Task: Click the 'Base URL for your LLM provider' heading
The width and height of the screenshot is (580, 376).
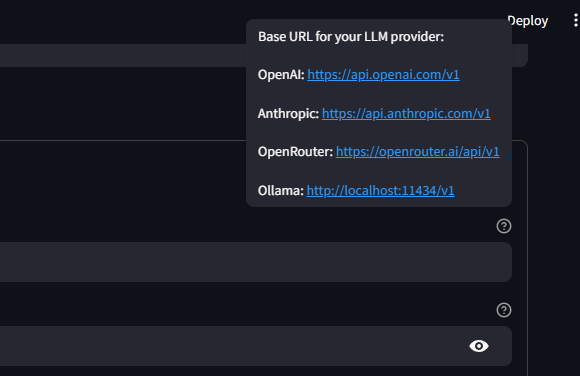Action: (351, 37)
